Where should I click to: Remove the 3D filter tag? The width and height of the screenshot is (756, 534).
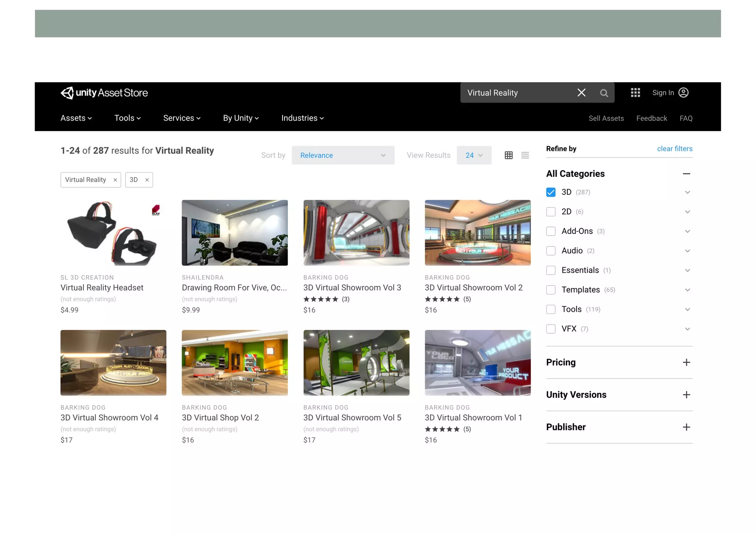(x=147, y=180)
